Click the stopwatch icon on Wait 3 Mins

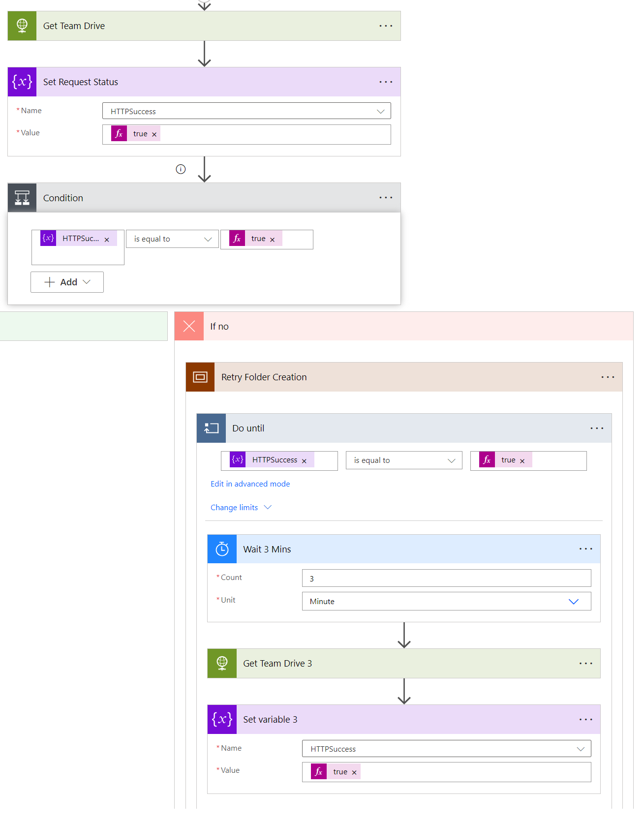click(221, 549)
